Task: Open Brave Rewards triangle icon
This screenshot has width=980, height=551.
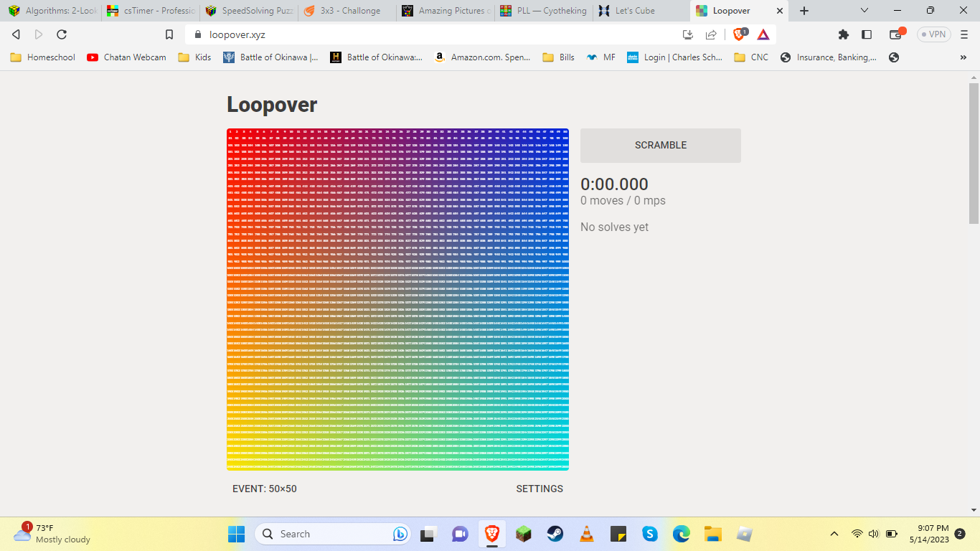Action: [763, 34]
